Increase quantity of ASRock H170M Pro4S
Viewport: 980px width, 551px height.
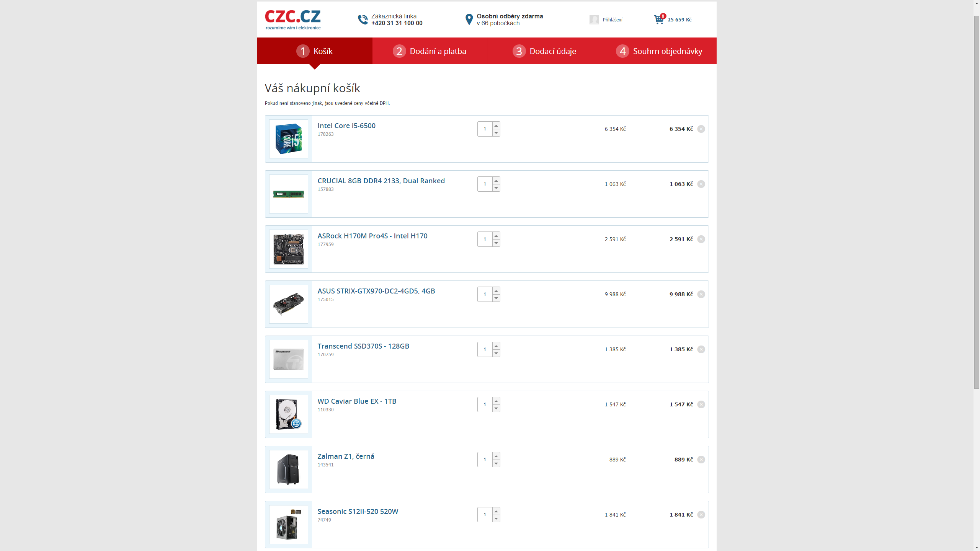coord(496,236)
